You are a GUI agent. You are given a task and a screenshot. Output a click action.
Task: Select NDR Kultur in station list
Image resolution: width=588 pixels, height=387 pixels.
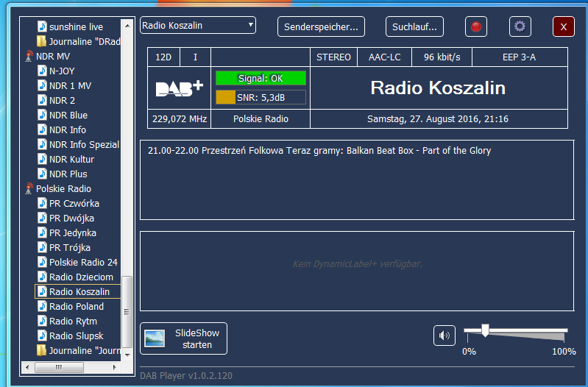tap(71, 159)
